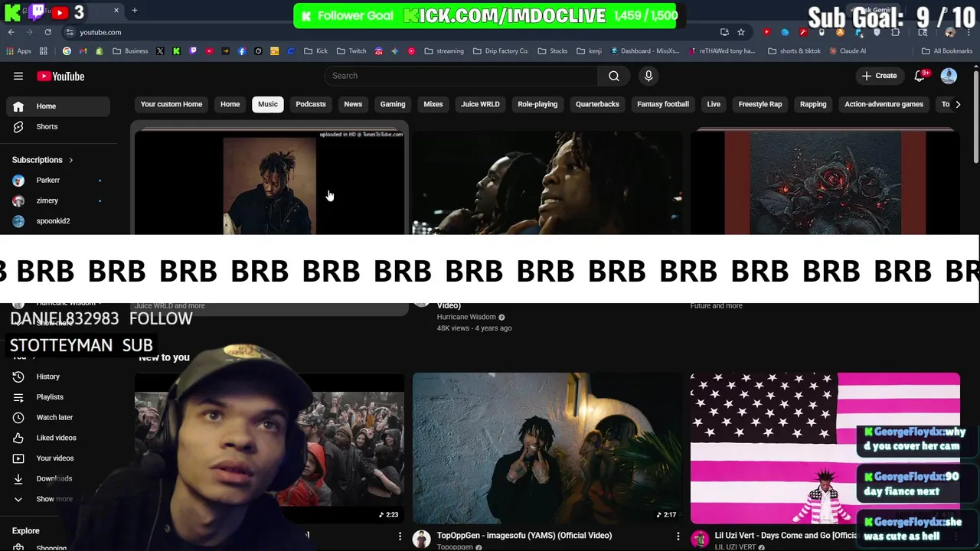Screen dimensions: 980x551
Task: Select the News filter chip
Action: click(353, 104)
